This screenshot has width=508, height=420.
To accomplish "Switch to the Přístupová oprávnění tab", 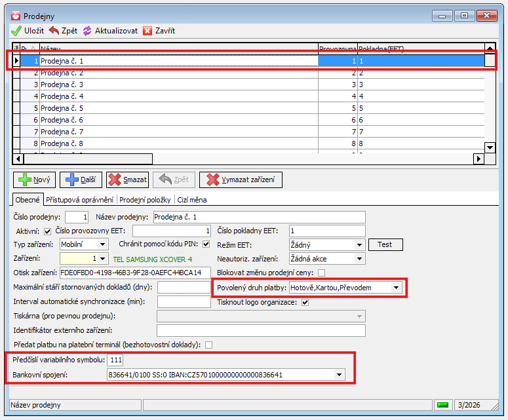I will (x=79, y=200).
